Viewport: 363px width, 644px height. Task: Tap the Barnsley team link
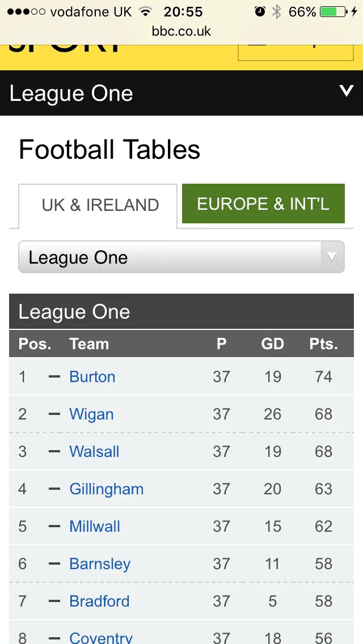[x=100, y=564]
